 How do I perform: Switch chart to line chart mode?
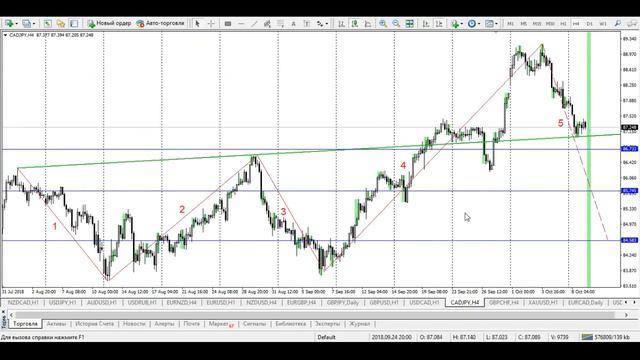tap(368, 24)
